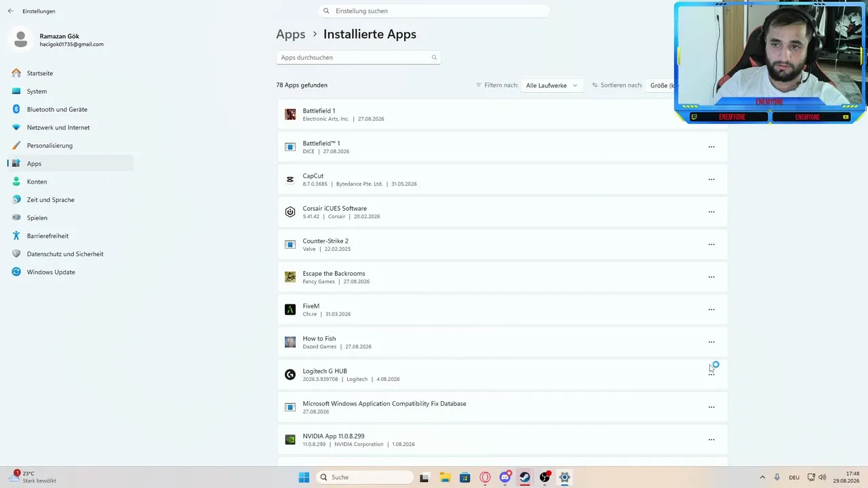Open Steam from the taskbar
This screenshot has width=868, height=488.
click(x=525, y=477)
